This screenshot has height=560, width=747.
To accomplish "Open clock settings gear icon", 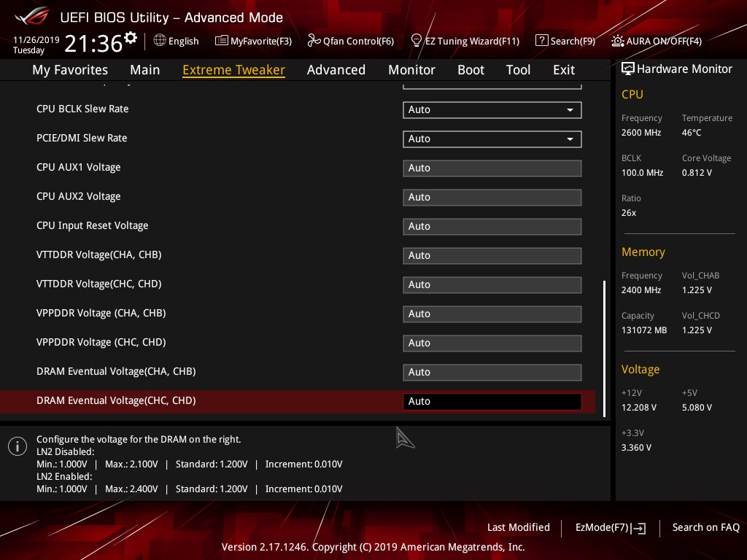I will click(131, 38).
